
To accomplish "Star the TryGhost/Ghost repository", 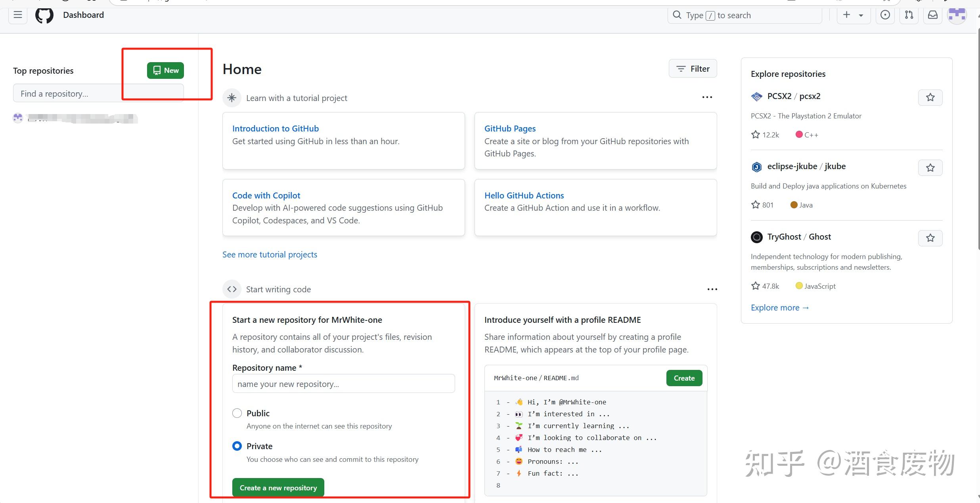I will pyautogui.click(x=930, y=238).
